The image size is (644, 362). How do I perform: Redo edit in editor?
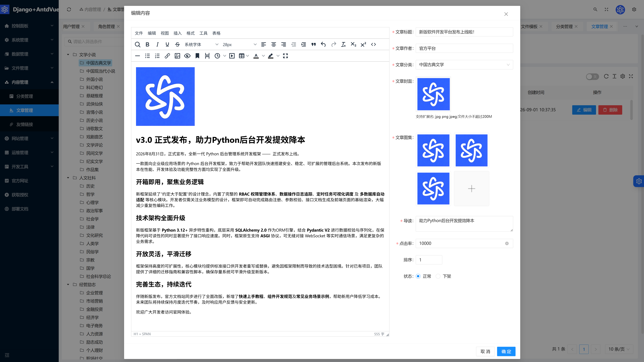point(334,44)
